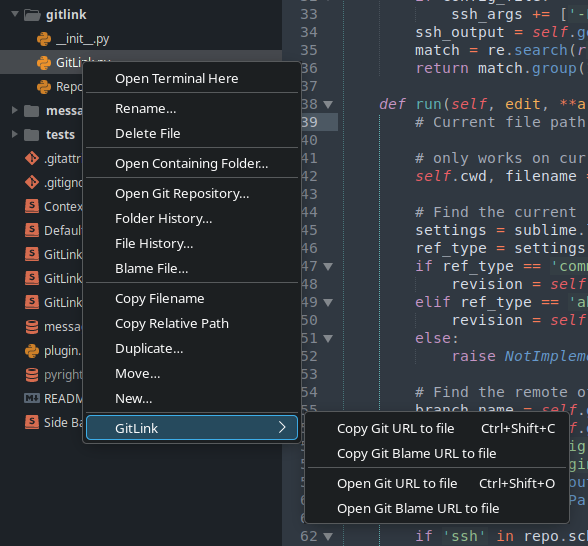Choose Copy Git Blame URL to file
This screenshot has width=588, height=546.
coord(437,454)
